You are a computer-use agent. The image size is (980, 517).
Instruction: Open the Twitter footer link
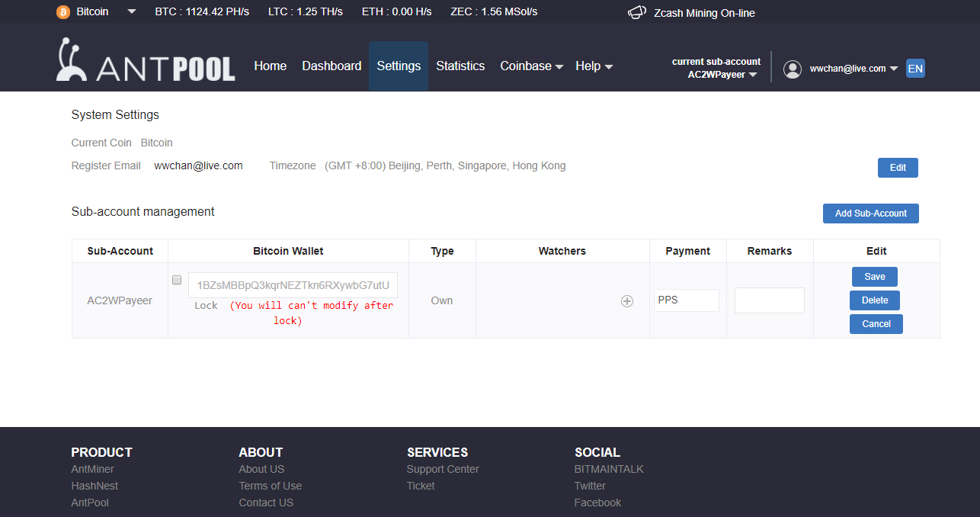(x=590, y=486)
